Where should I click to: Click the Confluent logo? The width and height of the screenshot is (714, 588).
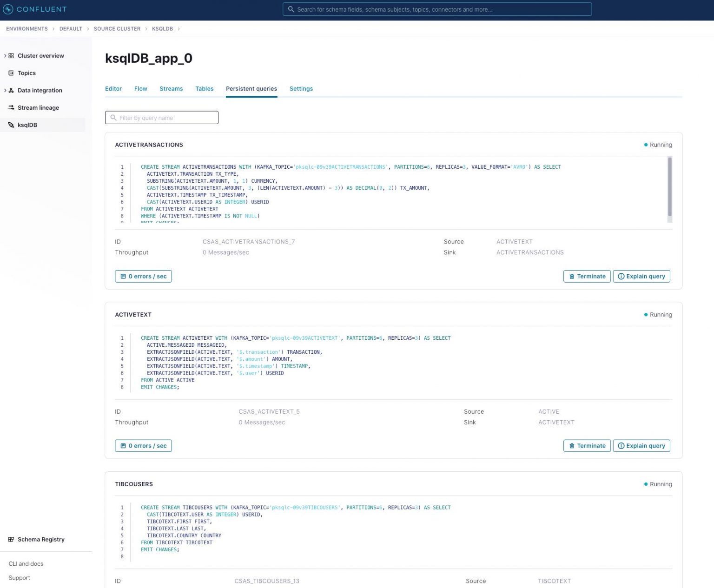(x=35, y=9)
